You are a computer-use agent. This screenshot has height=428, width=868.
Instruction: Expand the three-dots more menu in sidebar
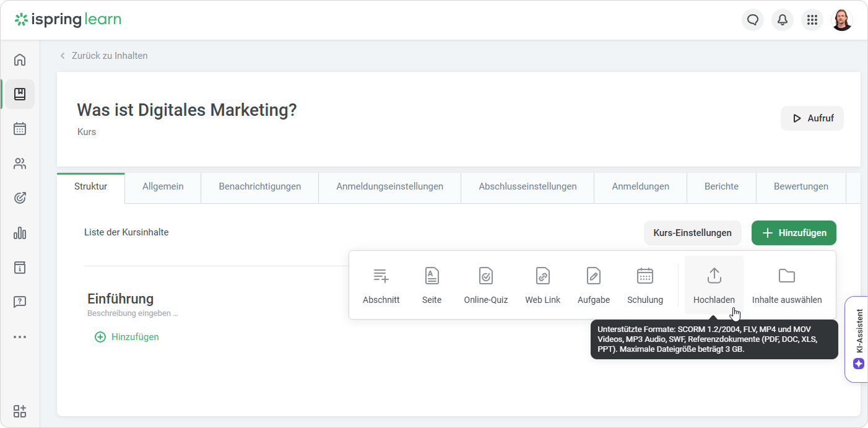pos(20,337)
